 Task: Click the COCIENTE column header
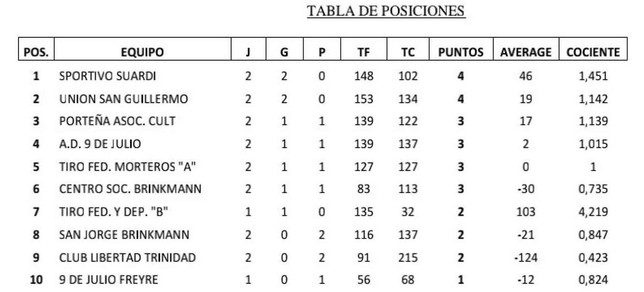tap(593, 52)
